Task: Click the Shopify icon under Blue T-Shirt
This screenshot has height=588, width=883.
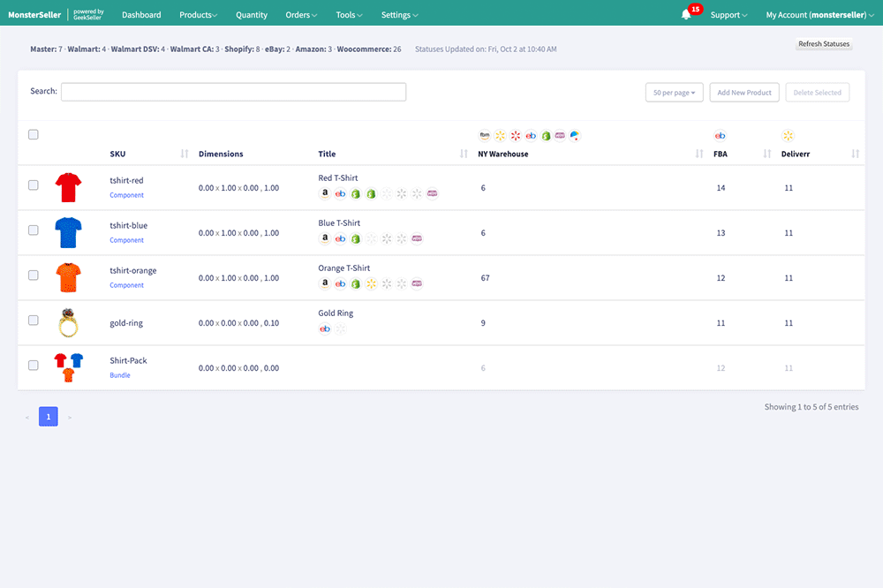Action: pos(355,238)
